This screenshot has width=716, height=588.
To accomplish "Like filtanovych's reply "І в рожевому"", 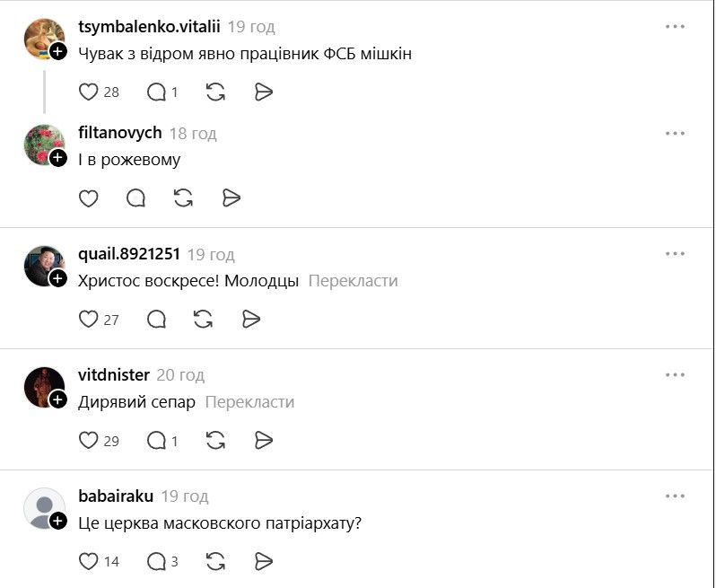I will pyautogui.click(x=89, y=198).
